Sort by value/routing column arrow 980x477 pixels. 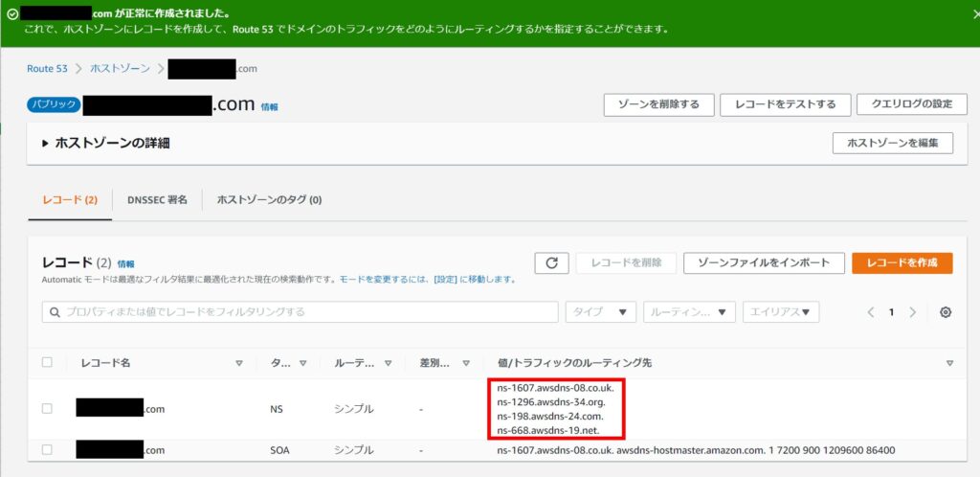coord(949,363)
